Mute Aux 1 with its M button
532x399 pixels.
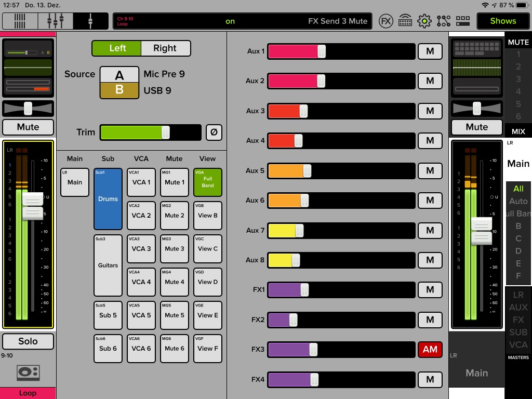point(430,51)
